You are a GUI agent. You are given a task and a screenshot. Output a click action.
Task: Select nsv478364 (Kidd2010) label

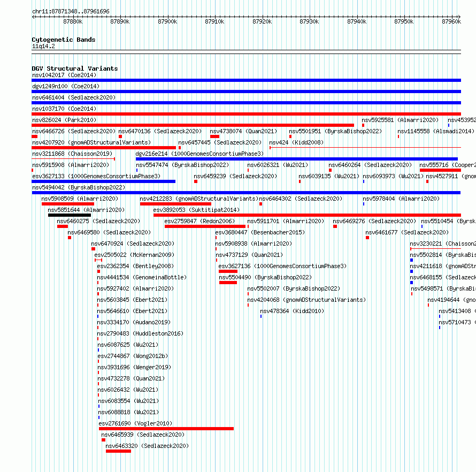tap(292, 311)
